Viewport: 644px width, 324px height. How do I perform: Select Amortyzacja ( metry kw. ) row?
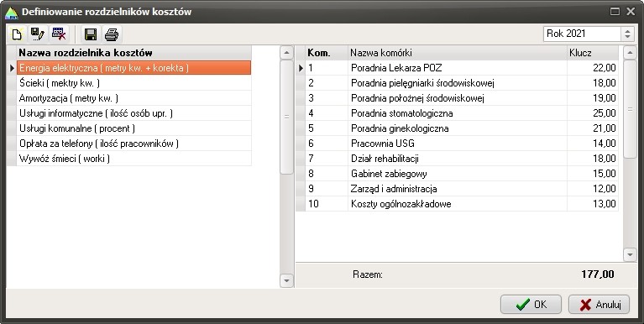pyautogui.click(x=134, y=98)
